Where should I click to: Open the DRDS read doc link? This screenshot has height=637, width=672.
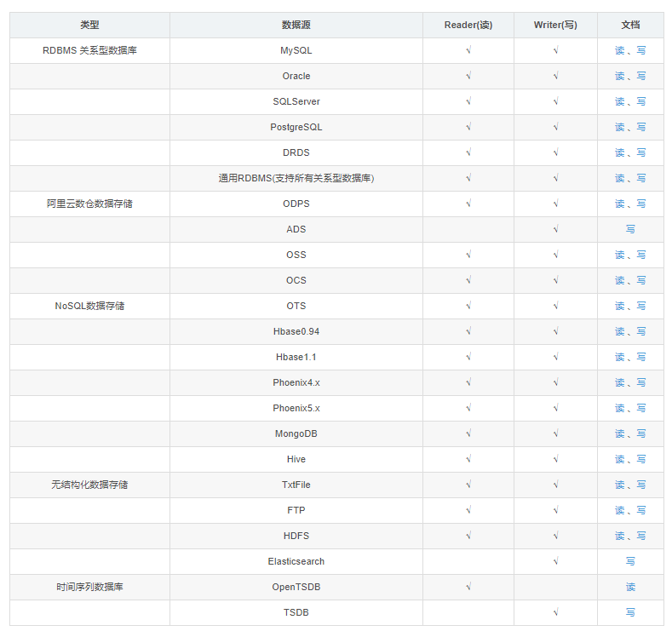click(x=620, y=153)
